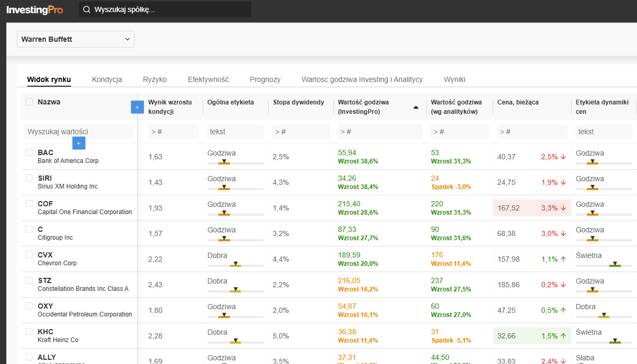This screenshot has width=637, height=364.
Task: Click the fair value "55,94" for BAC
Action: [x=347, y=152]
